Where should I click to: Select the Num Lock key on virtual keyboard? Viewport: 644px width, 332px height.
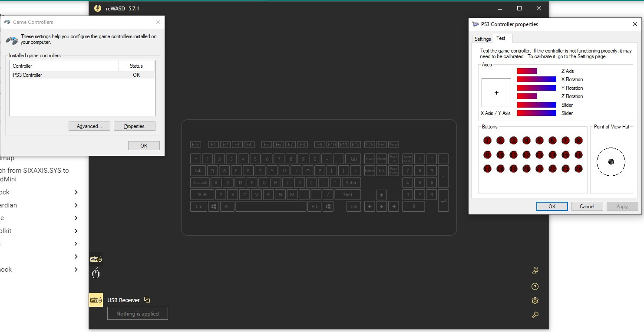point(407,159)
